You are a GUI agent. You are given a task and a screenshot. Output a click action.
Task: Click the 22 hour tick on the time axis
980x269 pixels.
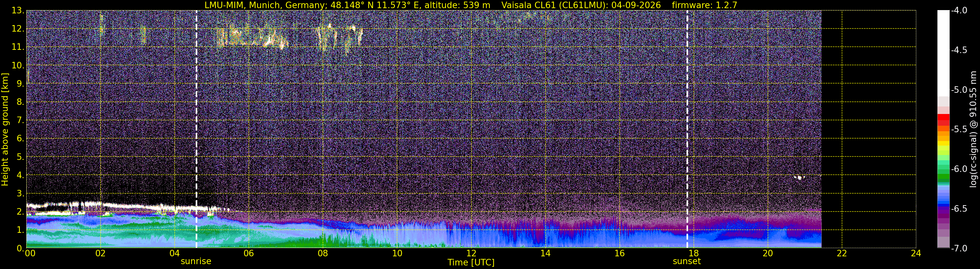click(x=842, y=253)
